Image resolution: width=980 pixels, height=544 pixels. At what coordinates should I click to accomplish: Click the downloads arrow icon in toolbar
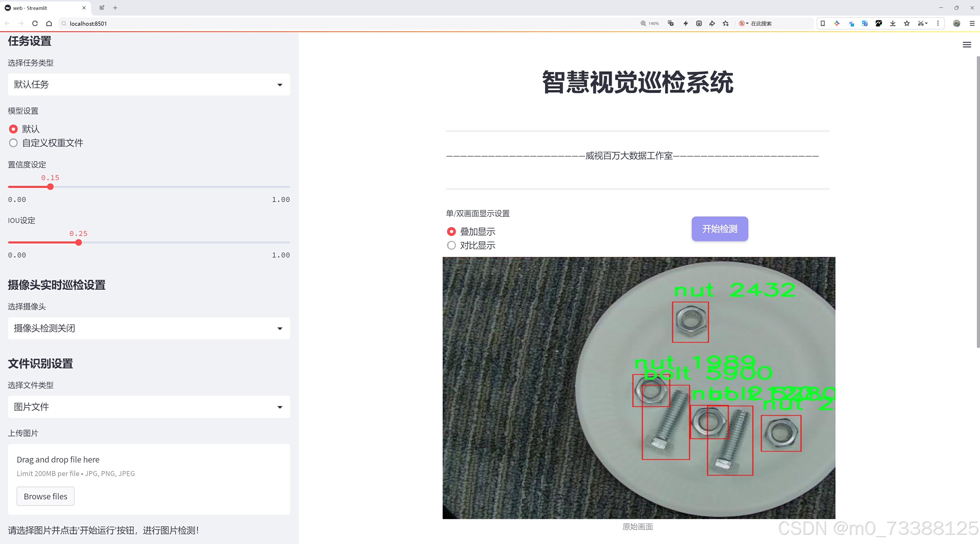point(893,24)
